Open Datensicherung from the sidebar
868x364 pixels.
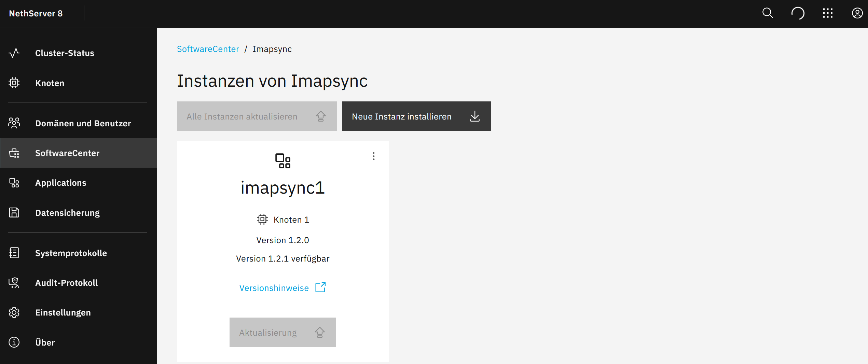coord(67,213)
